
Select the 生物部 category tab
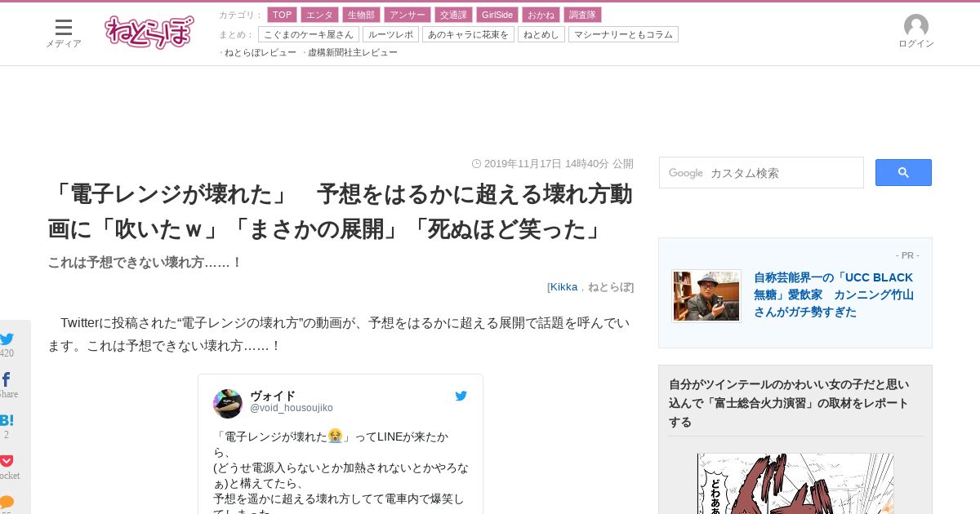(361, 15)
